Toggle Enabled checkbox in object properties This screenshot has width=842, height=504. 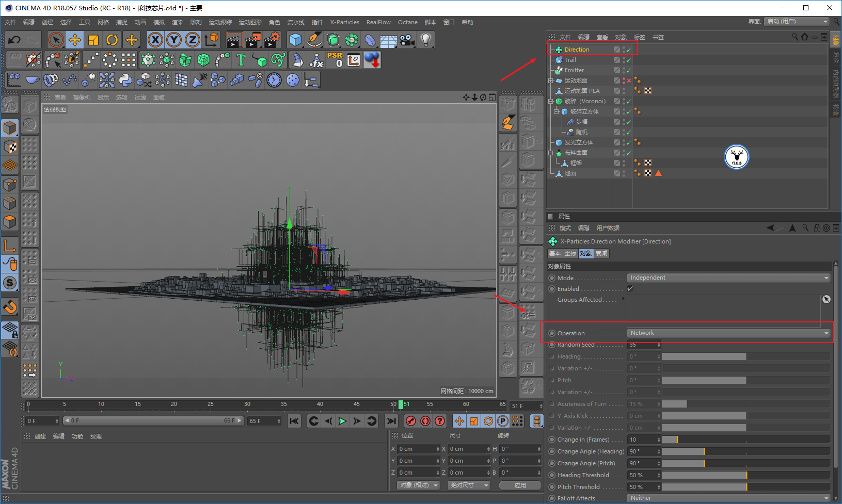(x=630, y=289)
